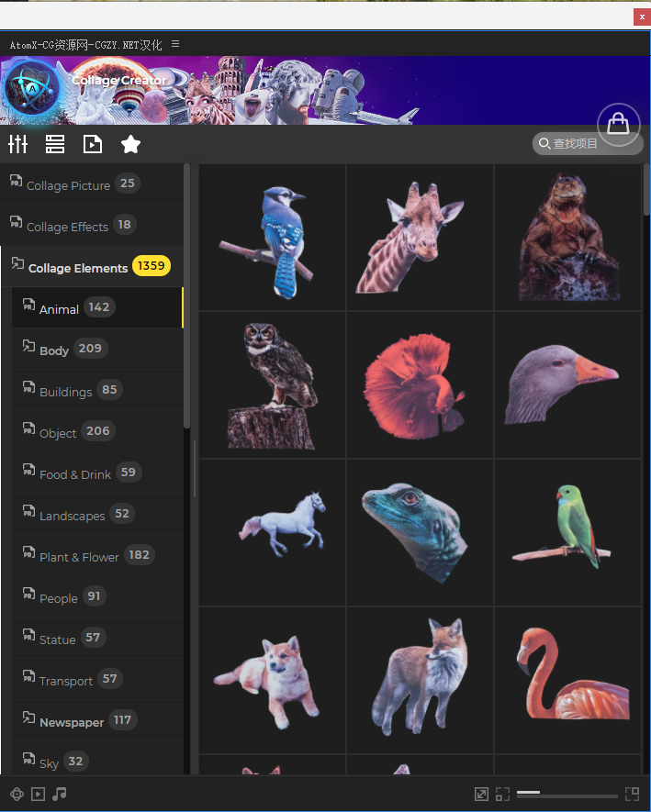
Task: Toggle the music note sound icon
Action: click(x=60, y=794)
